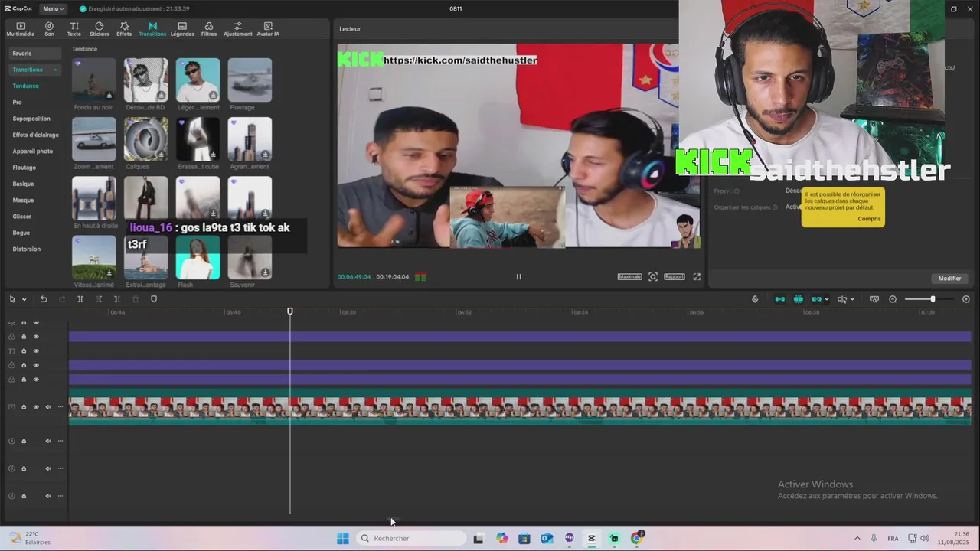The width and height of the screenshot is (980, 551).
Task: Click the delete-right trim icon
Action: (116, 299)
